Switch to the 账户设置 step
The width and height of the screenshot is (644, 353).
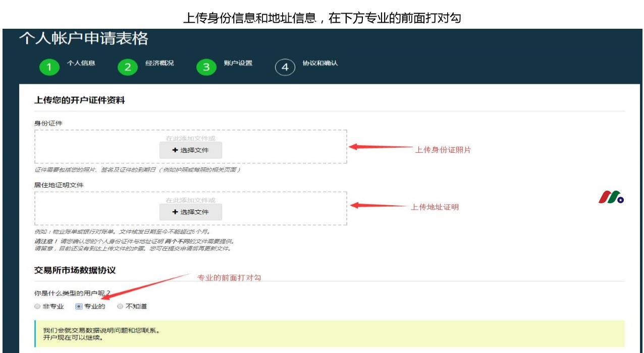pos(238,64)
